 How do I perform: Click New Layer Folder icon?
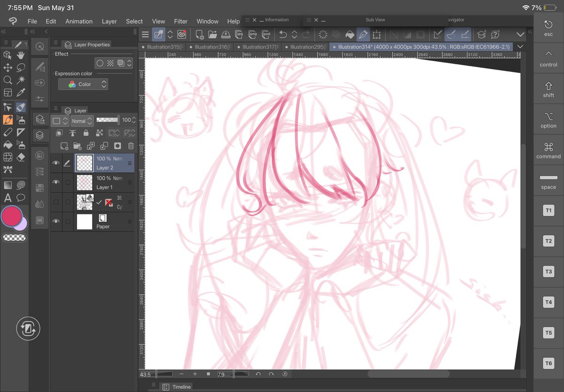(x=78, y=146)
